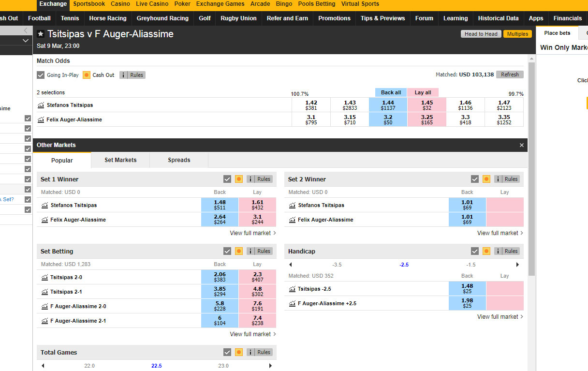Click cash out icon in Set Betting header
Image resolution: width=588 pixels, height=371 pixels.
239,251
